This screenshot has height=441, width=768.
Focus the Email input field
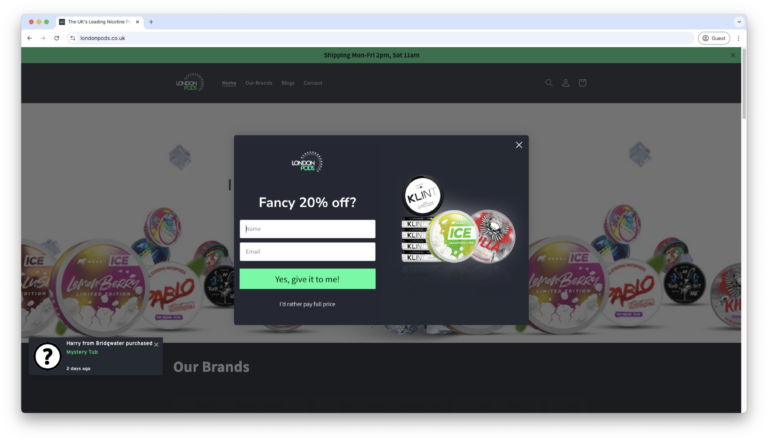coord(308,252)
